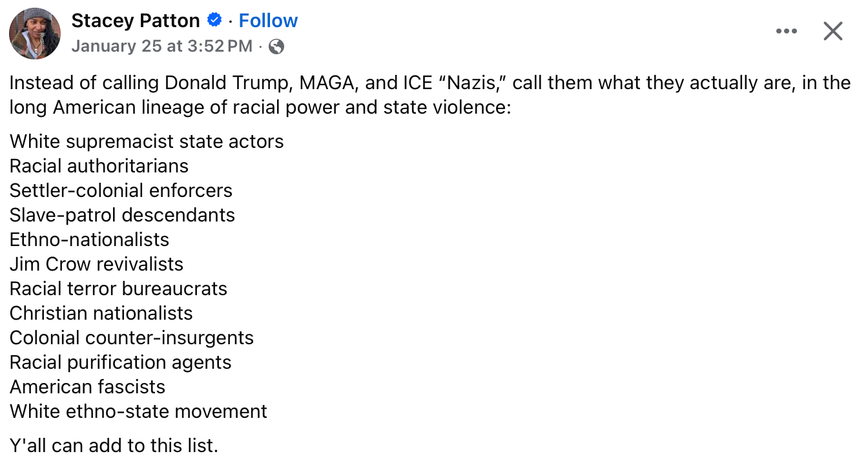This screenshot has width=868, height=465.
Task: Close the post with the X icon
Action: [833, 31]
